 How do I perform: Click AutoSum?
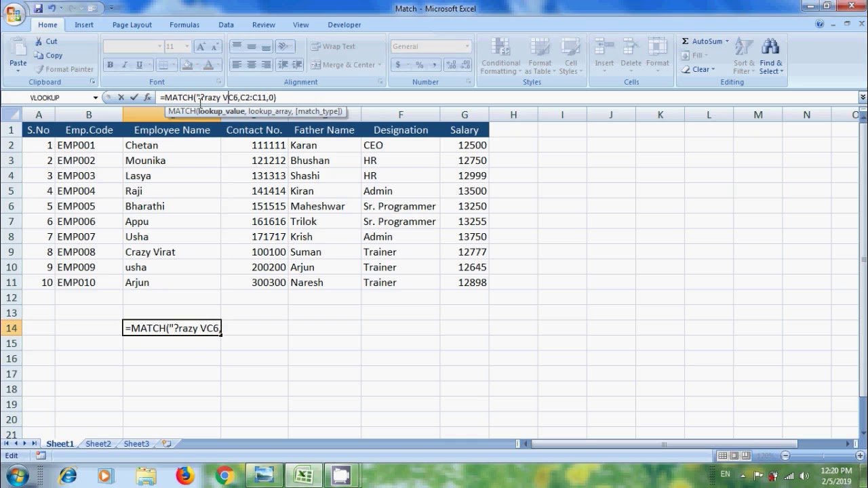tap(702, 41)
